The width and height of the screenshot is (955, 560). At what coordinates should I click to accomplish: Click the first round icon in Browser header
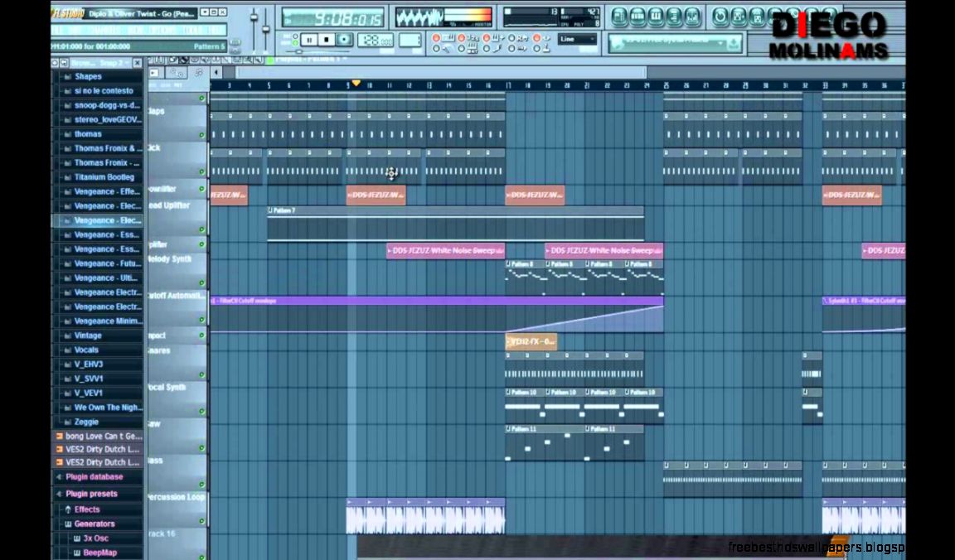[x=55, y=63]
